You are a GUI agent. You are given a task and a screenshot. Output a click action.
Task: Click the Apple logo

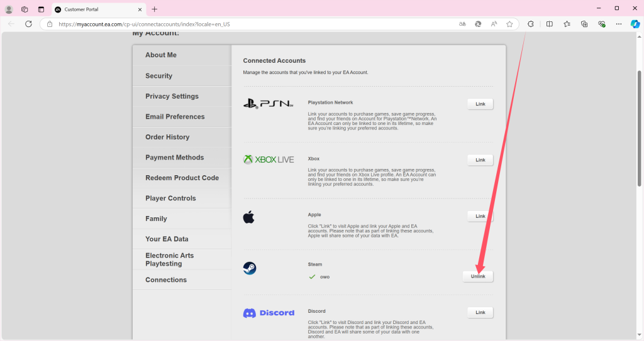pos(248,217)
